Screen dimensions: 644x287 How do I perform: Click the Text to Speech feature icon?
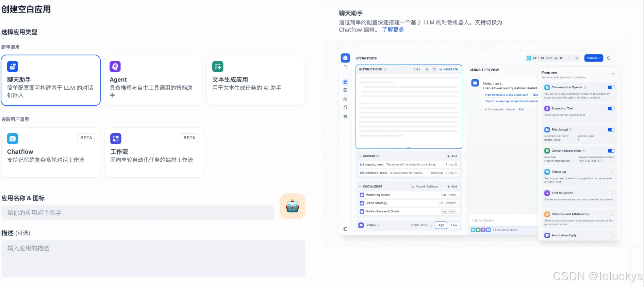[547, 193]
